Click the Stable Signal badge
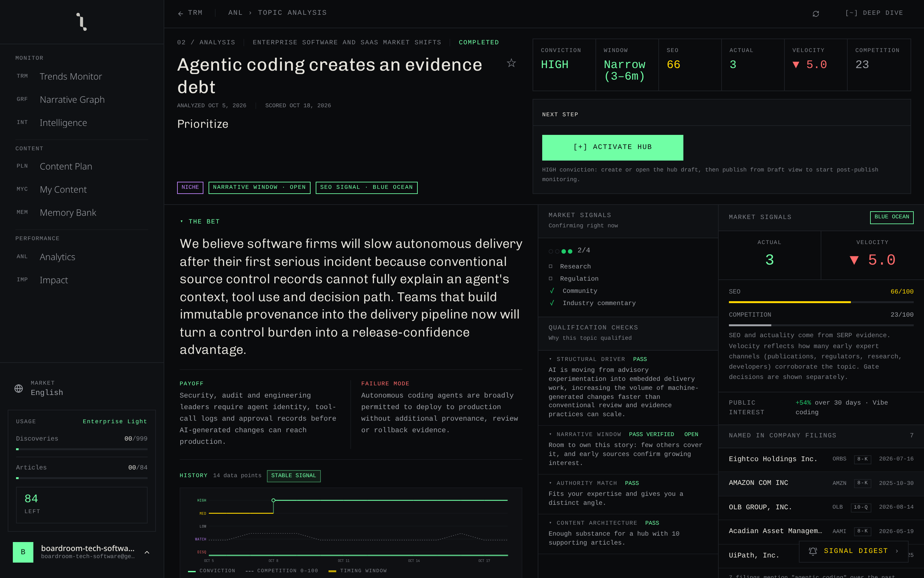The image size is (924, 578). pos(294,476)
